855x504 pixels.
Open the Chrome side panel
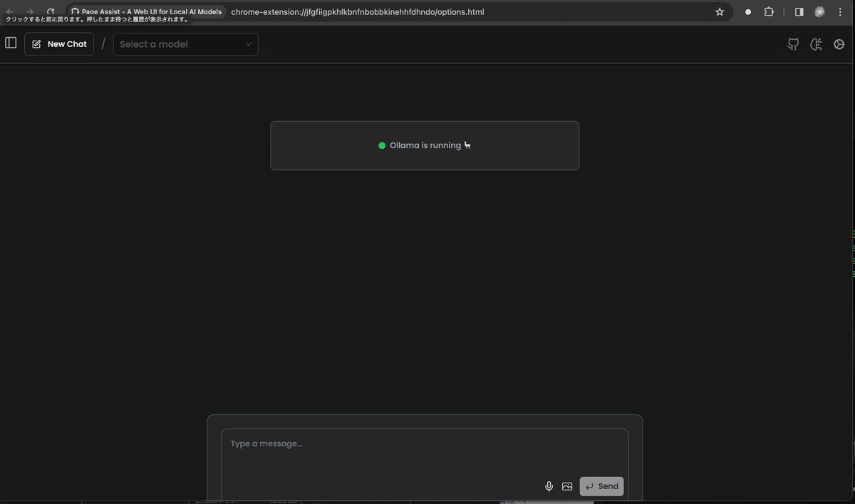pos(799,12)
